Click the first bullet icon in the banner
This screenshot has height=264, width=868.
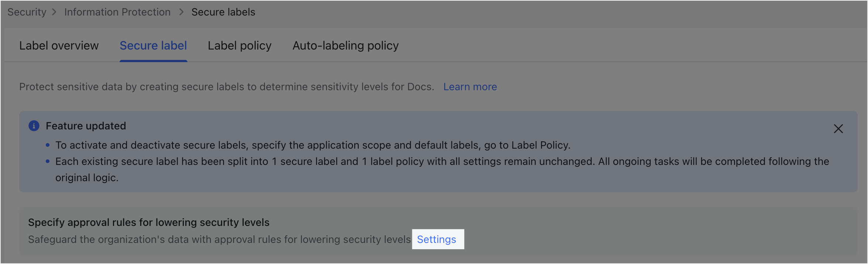pyautogui.click(x=47, y=145)
